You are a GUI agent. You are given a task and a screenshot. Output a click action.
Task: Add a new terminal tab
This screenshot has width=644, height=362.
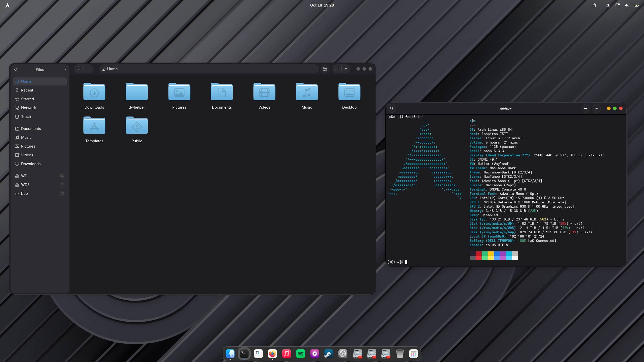click(x=586, y=108)
